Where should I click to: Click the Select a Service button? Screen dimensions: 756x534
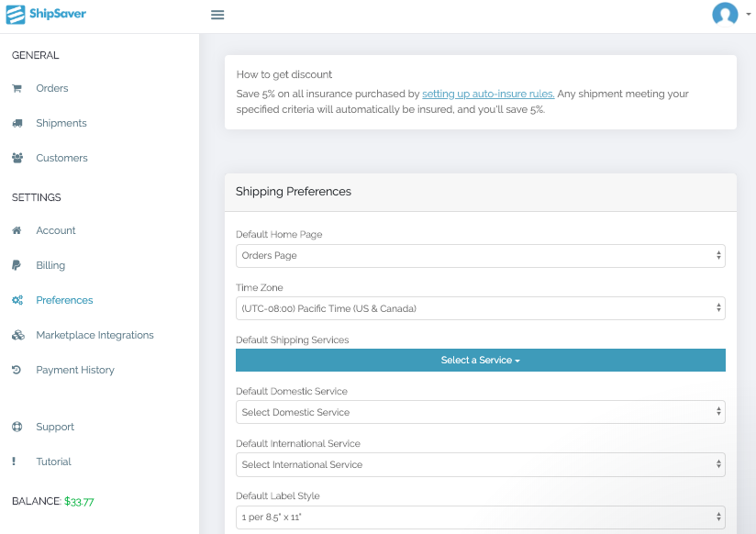coord(480,361)
